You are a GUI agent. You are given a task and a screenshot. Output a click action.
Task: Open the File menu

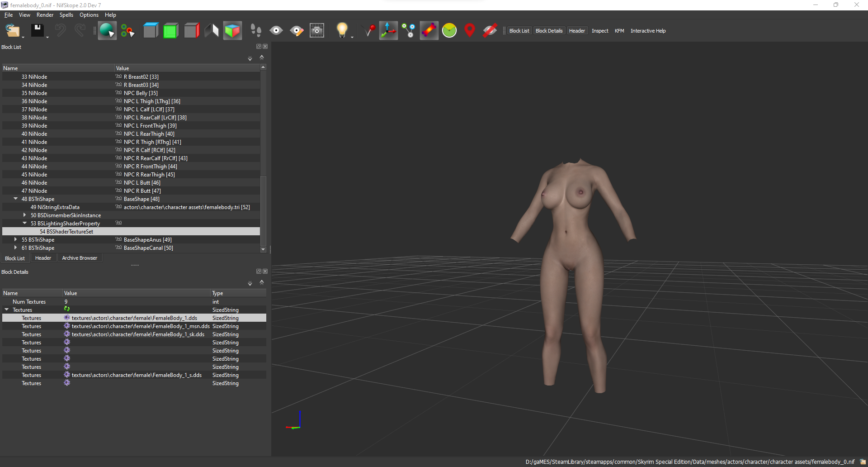(x=9, y=15)
